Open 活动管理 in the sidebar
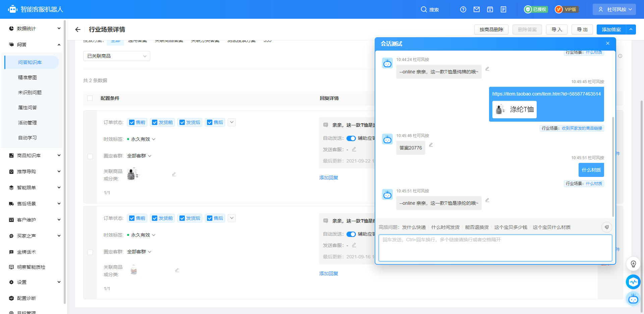 pos(28,123)
